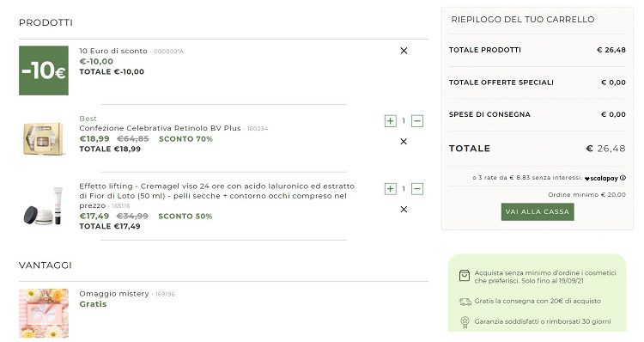Open the Scalapay info icon
The width and height of the screenshot is (644, 342).
[623, 178]
